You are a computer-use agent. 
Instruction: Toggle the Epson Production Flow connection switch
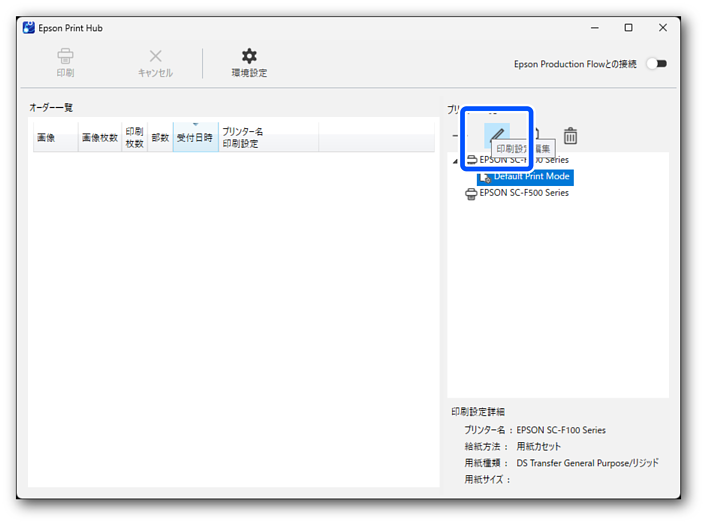656,64
